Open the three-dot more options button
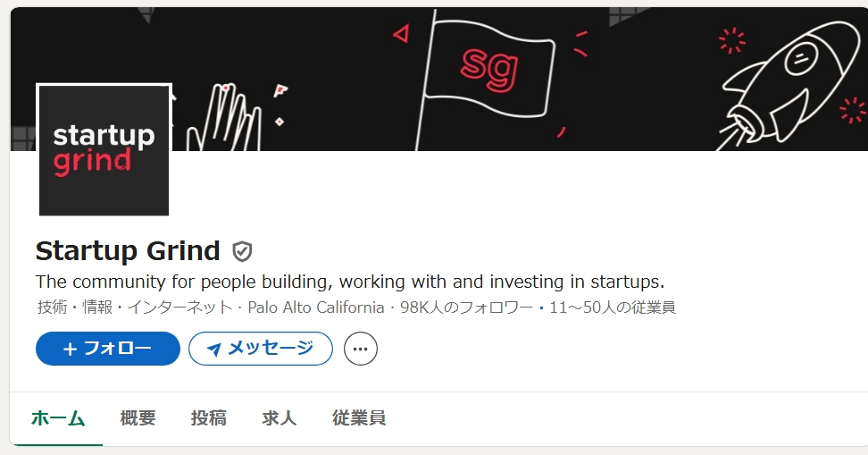This screenshot has width=868, height=455. (361, 349)
